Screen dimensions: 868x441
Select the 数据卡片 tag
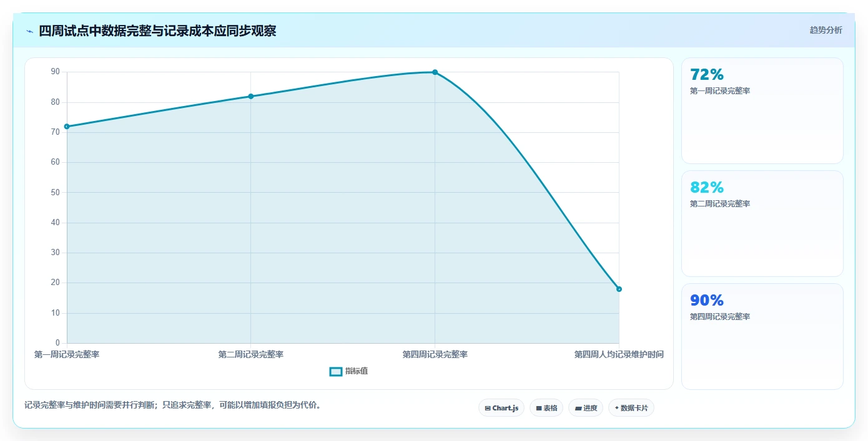[631, 408]
